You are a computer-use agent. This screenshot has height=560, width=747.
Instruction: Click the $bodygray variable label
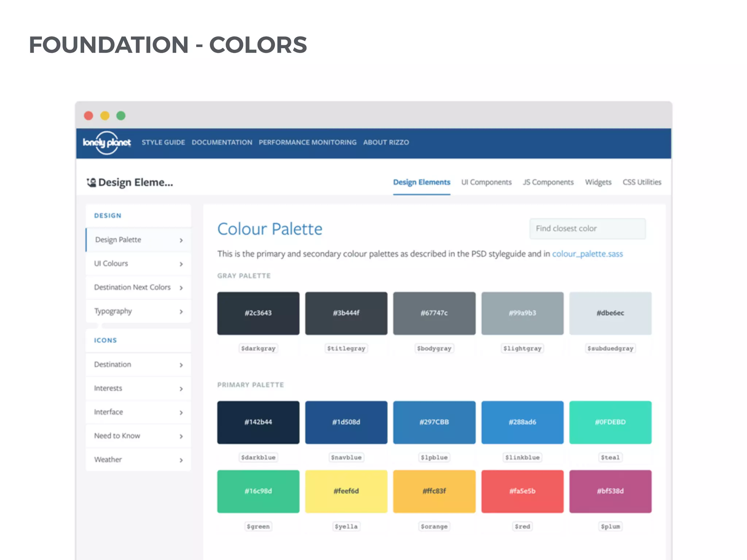click(x=434, y=349)
